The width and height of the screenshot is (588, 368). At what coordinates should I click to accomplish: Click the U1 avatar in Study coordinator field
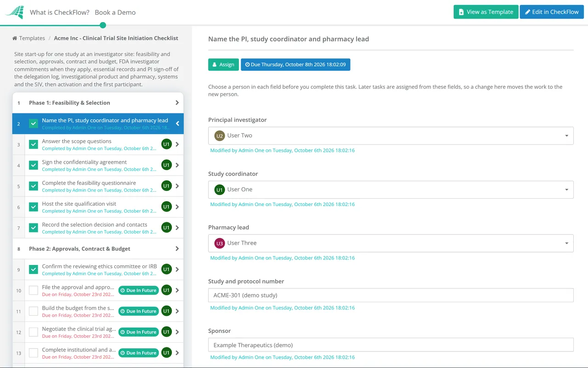point(220,190)
